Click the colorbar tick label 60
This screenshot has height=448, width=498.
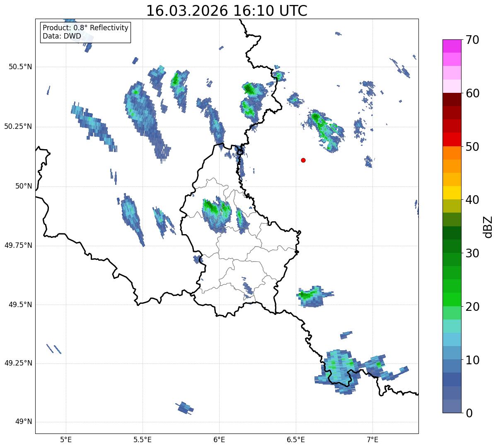click(x=472, y=93)
